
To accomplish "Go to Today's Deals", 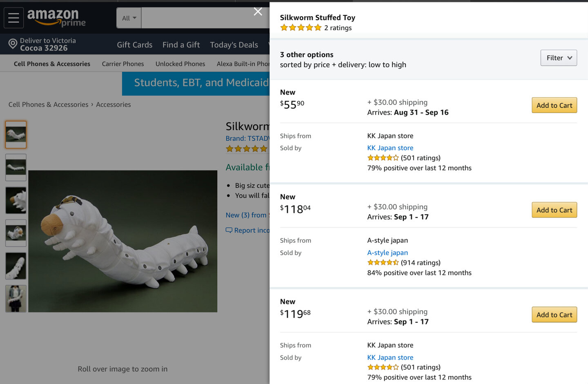I will [234, 45].
